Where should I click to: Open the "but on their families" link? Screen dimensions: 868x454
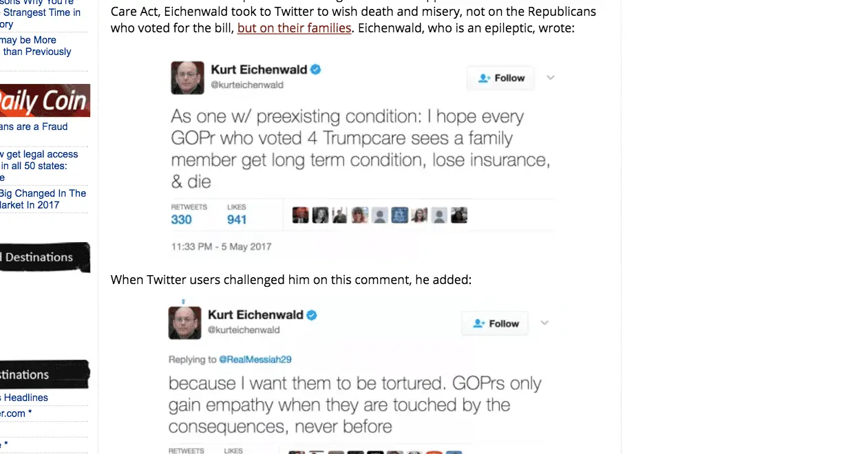click(294, 28)
